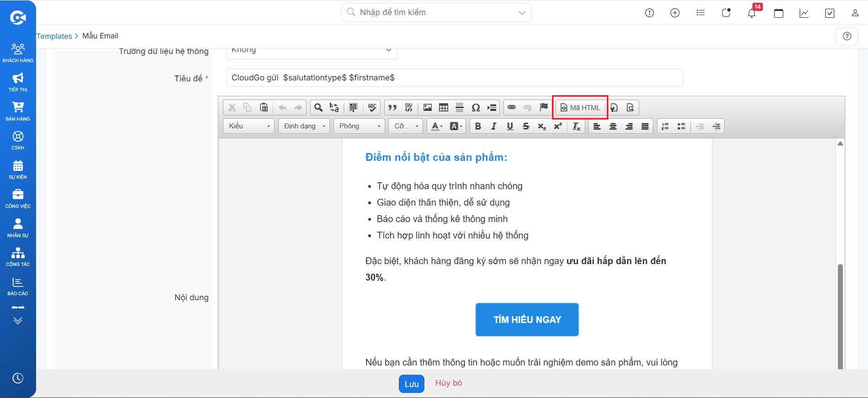Open the help question mark button
Image resolution: width=868 pixels, height=398 pixels.
pos(847,36)
